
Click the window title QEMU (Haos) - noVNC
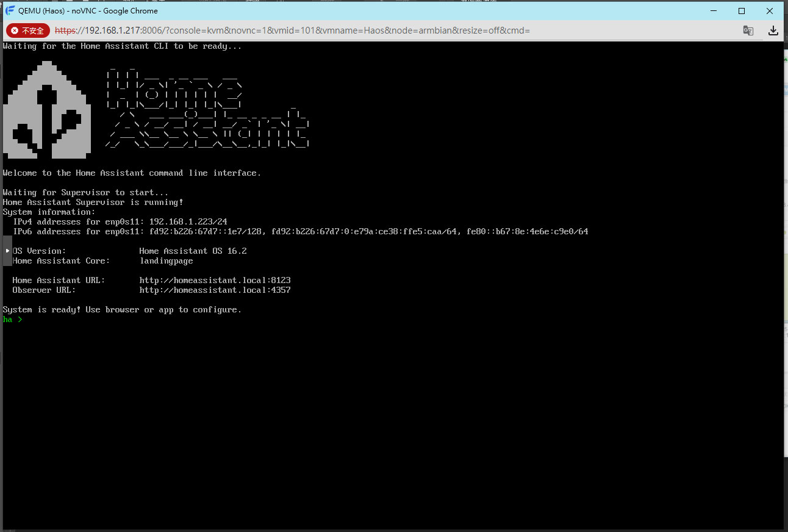tap(88, 11)
